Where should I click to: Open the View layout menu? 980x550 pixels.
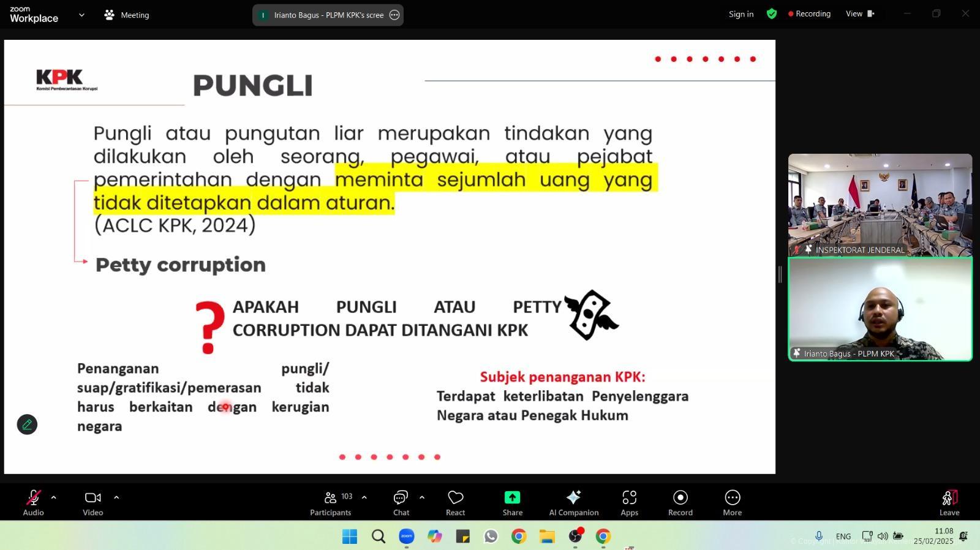click(x=860, y=14)
